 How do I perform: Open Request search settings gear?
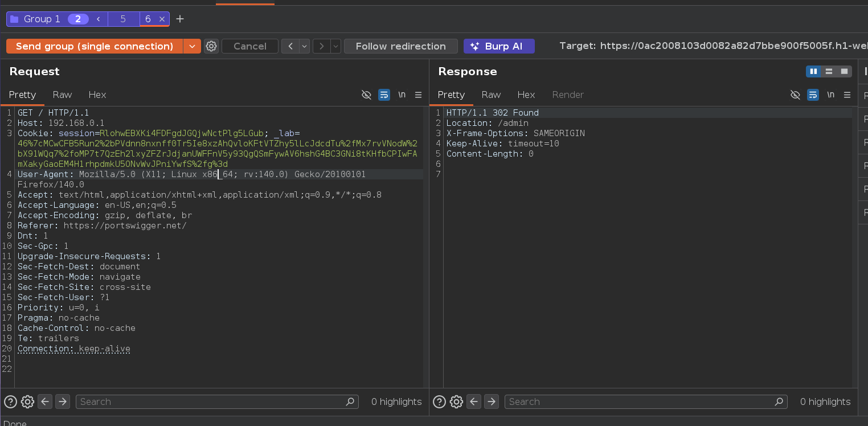point(27,402)
